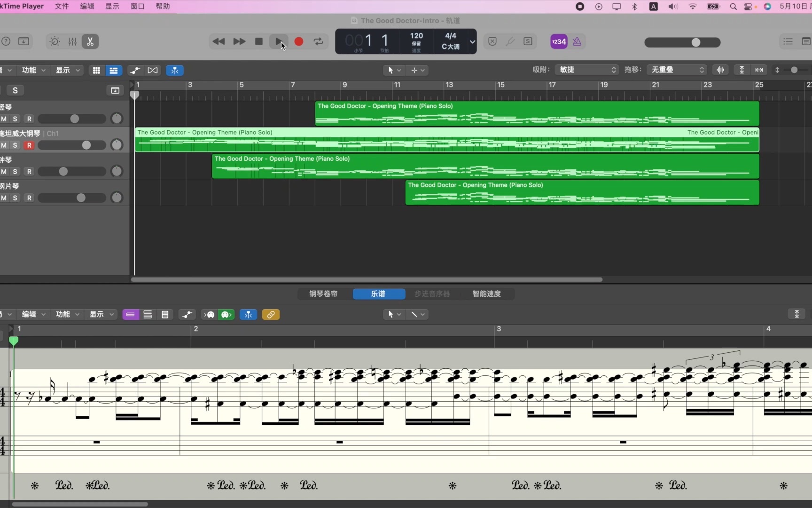Toggle Catch playhead button in tracks area
This screenshot has height=508, width=812.
coord(175,70)
